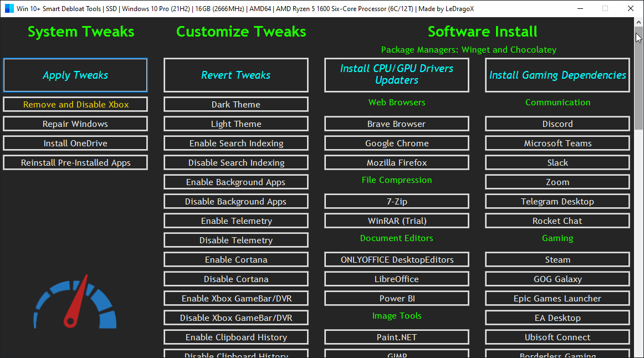Enable Search Indexing

(x=236, y=143)
